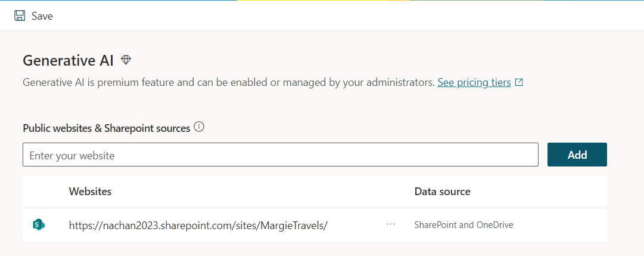Click the Generative AI heading
This screenshot has height=256, width=644.
(x=68, y=60)
